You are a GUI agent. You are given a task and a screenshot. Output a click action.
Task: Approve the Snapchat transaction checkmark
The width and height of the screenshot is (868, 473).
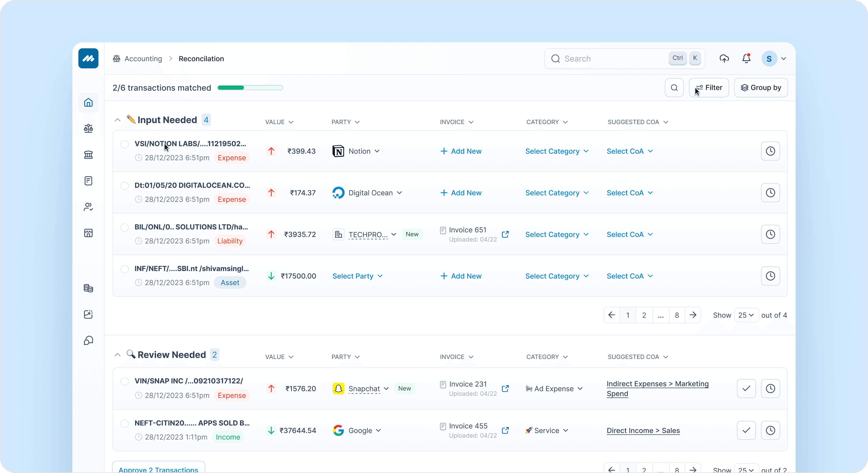746,388
